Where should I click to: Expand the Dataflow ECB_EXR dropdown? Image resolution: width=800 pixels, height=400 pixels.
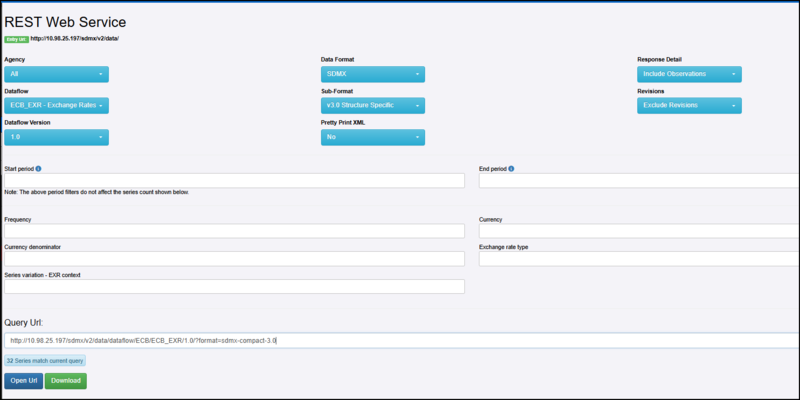tap(57, 105)
